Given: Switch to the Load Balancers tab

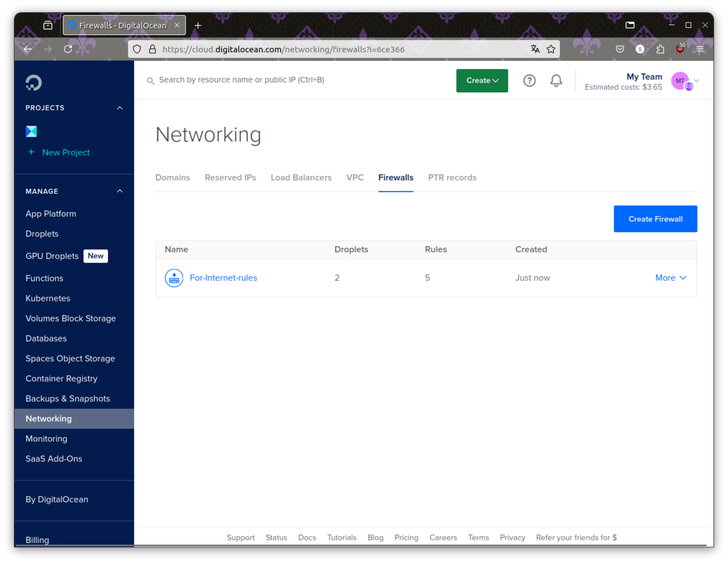Looking at the screenshot, I should click(301, 178).
